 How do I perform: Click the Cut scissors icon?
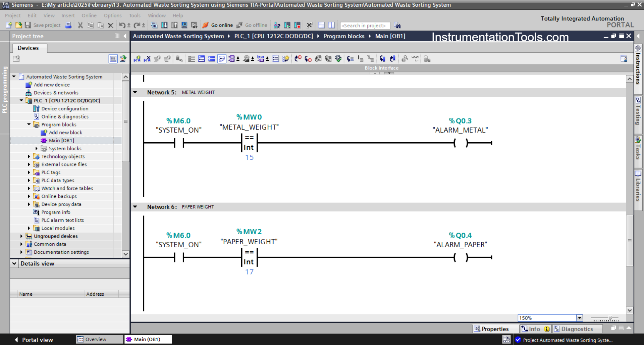click(x=80, y=25)
